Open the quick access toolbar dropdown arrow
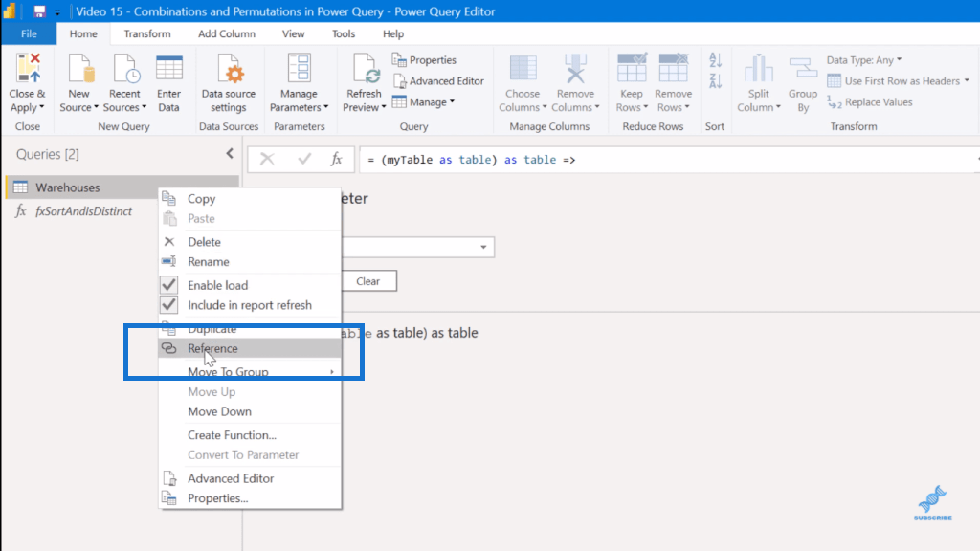The image size is (980, 551). coord(57,11)
